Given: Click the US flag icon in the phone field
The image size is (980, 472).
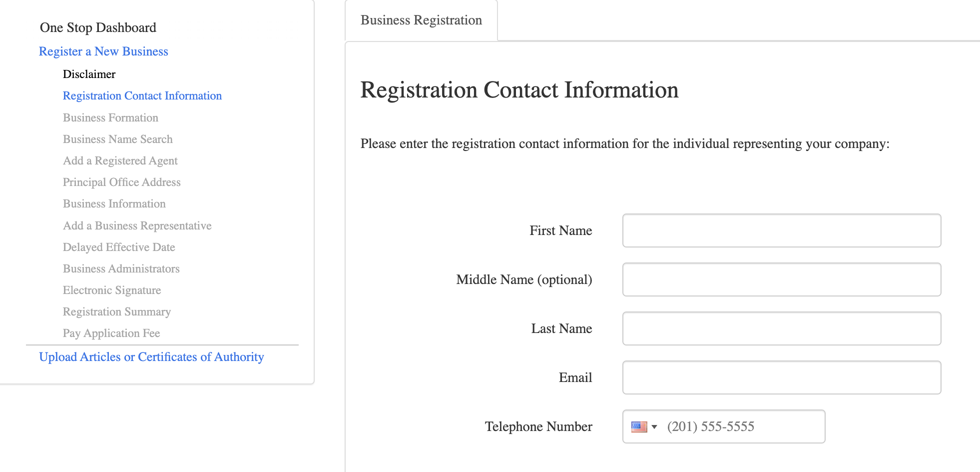Looking at the screenshot, I should pos(639,427).
